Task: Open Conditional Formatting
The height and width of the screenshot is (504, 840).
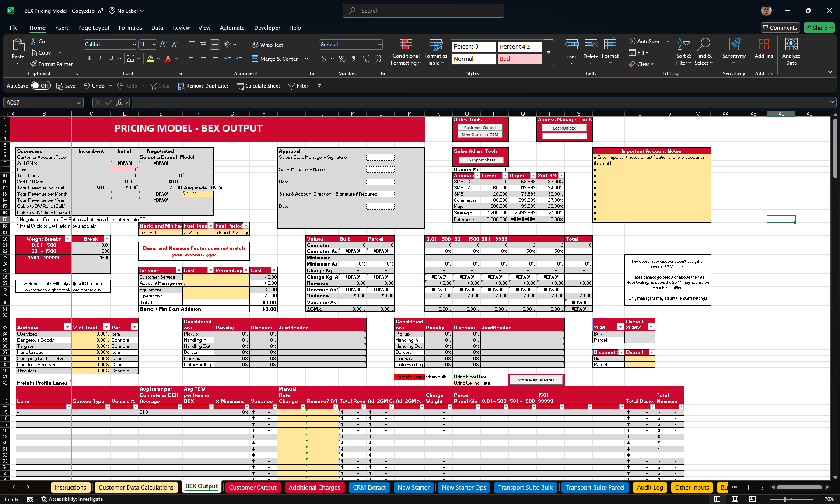Action: point(406,52)
